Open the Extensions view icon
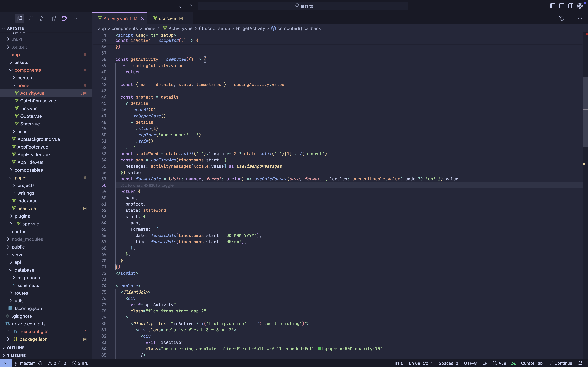 53,19
